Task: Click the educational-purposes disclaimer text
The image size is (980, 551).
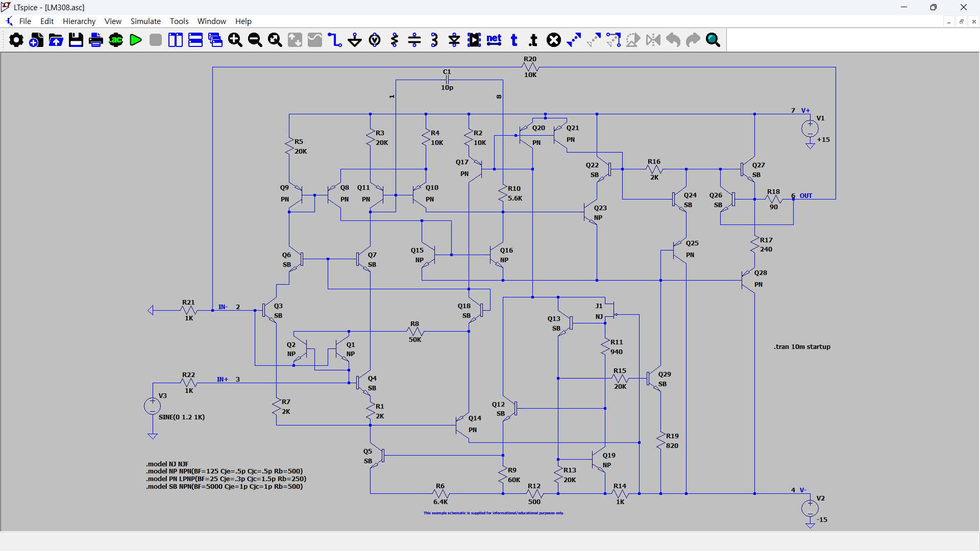Action: 494,513
